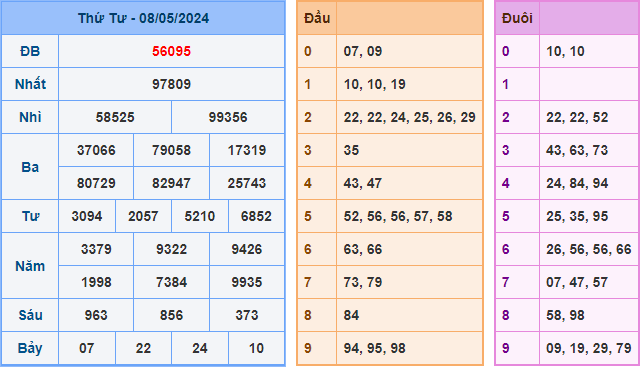Select the special prize number 56095
Image resolution: width=641 pixels, height=367 pixels.
(171, 51)
